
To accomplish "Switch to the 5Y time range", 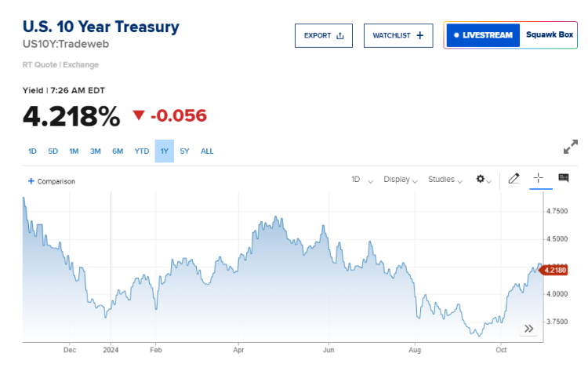I will coord(184,151).
